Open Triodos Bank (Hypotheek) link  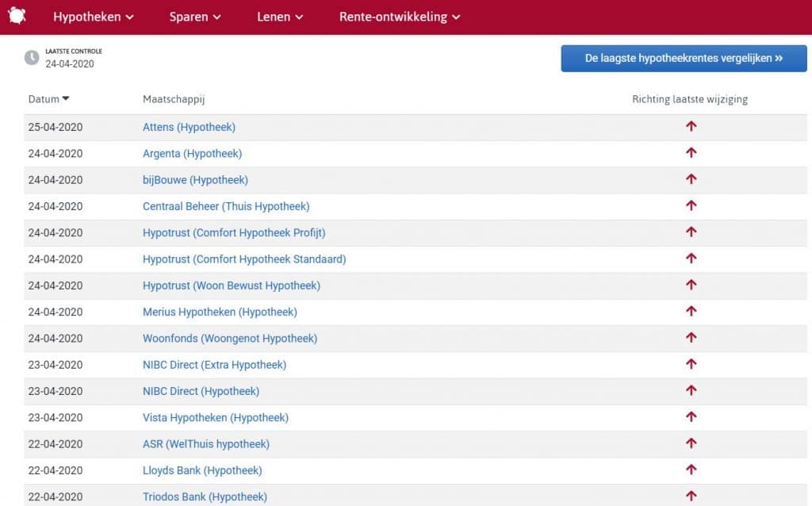pos(205,496)
